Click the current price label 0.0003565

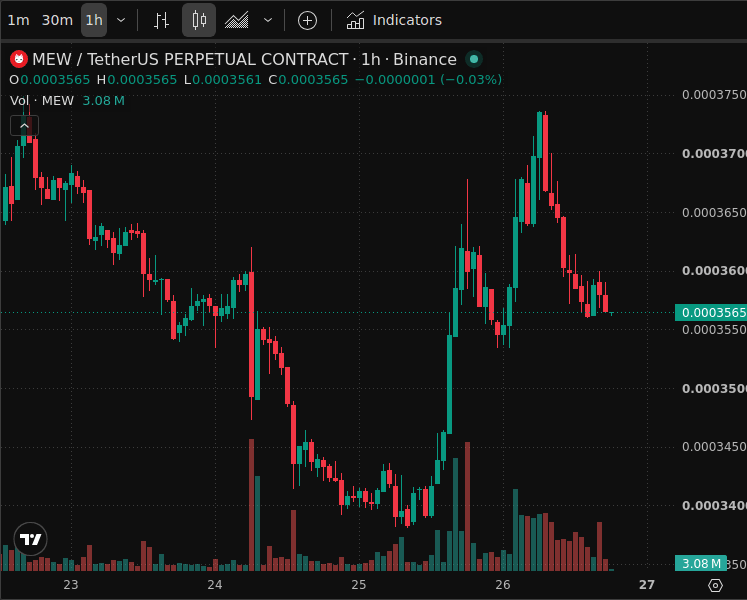711,313
